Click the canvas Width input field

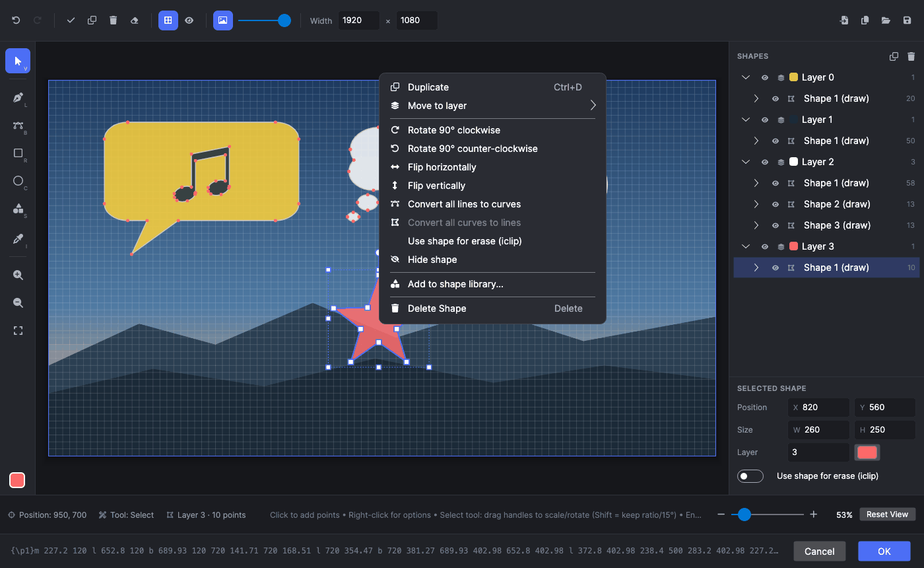[x=359, y=20]
